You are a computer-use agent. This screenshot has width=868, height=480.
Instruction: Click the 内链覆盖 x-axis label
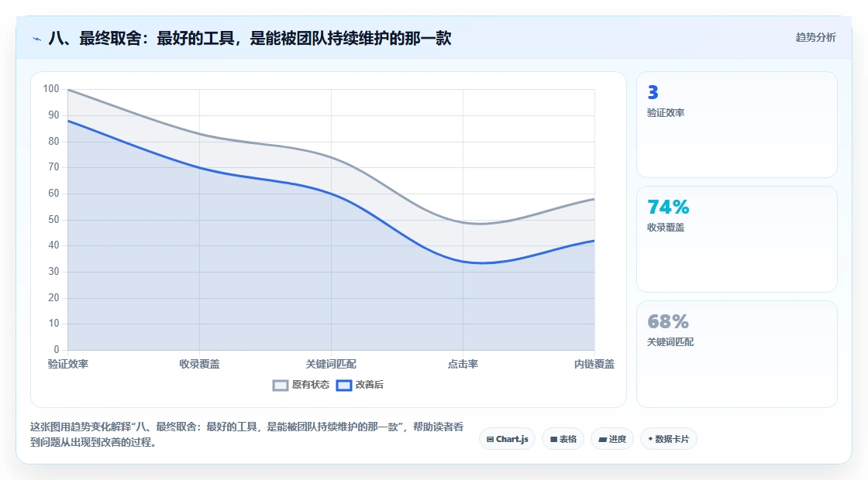coord(594,364)
